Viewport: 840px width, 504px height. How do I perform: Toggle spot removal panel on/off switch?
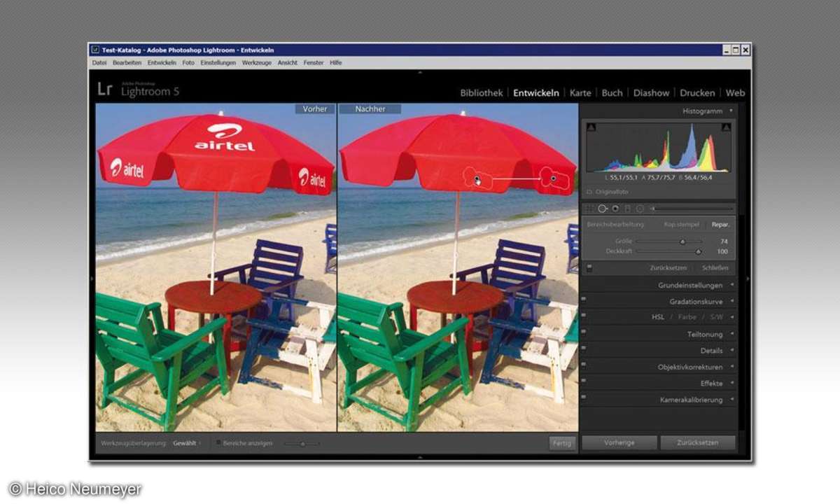pos(589,267)
